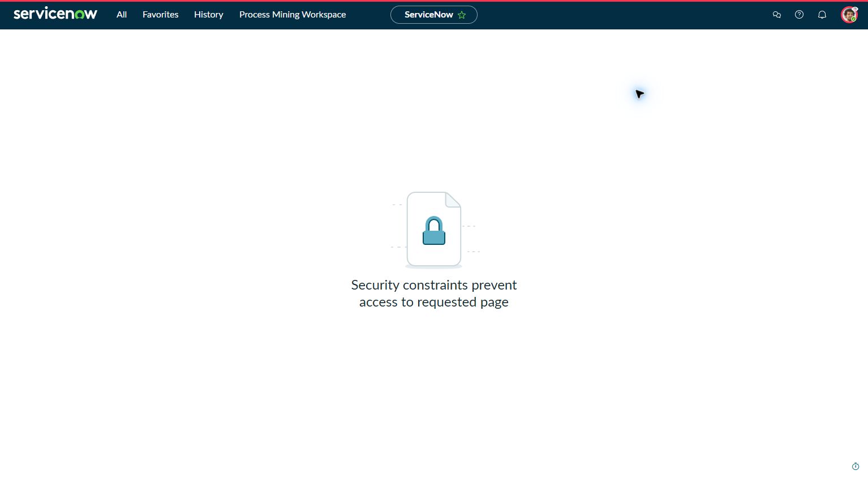Open the user avatar menu
868x479 pixels.
[x=849, y=15]
